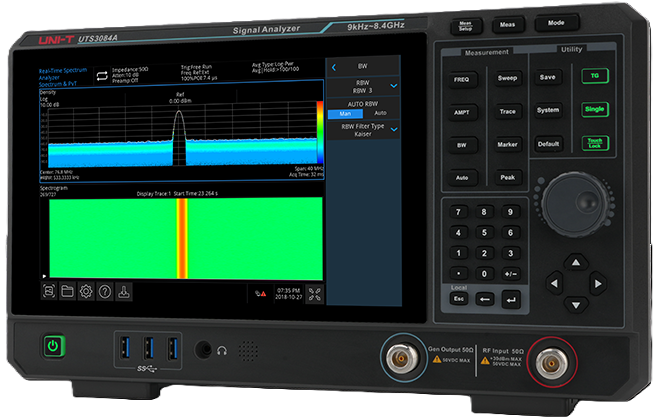This screenshot has height=420, width=656.
Task: Expand the RBW Filter Type dropdown
Action: [394, 129]
